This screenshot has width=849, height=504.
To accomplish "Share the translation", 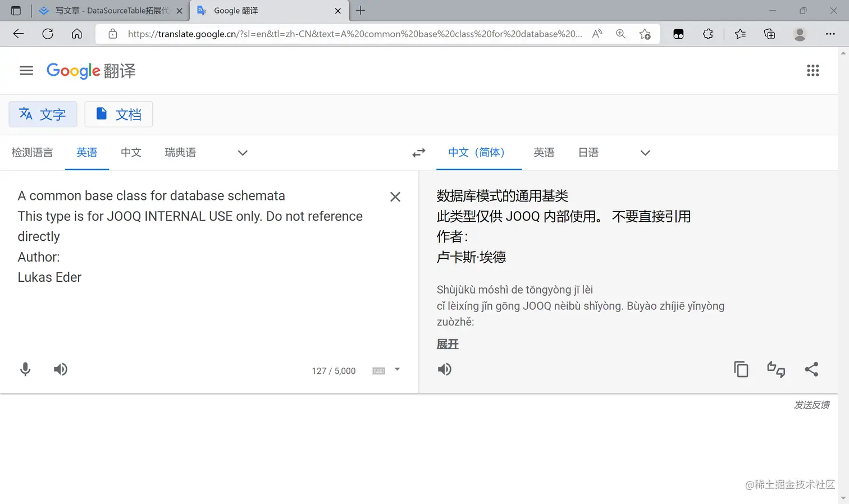I will click(x=811, y=369).
